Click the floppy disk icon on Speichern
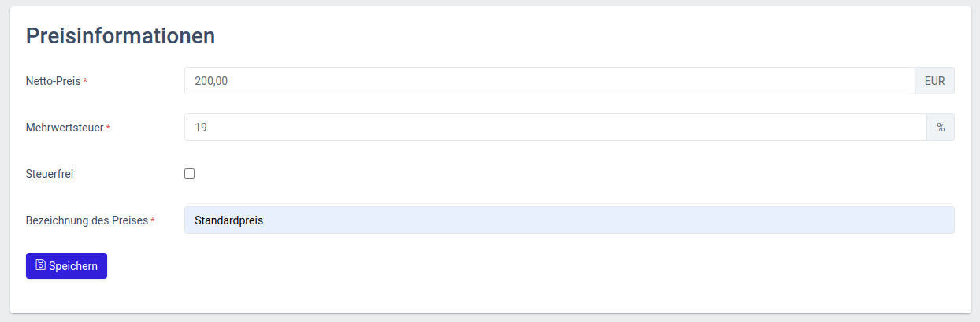This screenshot has width=980, height=322. coord(41,265)
